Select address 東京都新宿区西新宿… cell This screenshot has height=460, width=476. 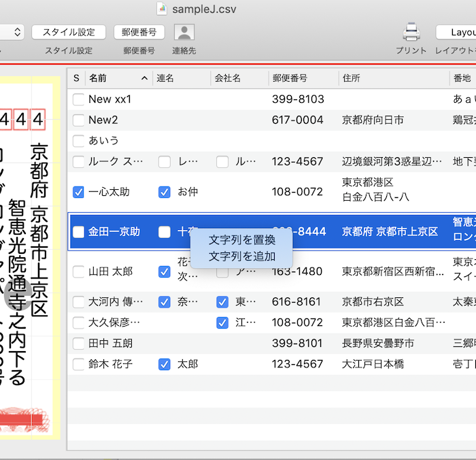tap(393, 272)
